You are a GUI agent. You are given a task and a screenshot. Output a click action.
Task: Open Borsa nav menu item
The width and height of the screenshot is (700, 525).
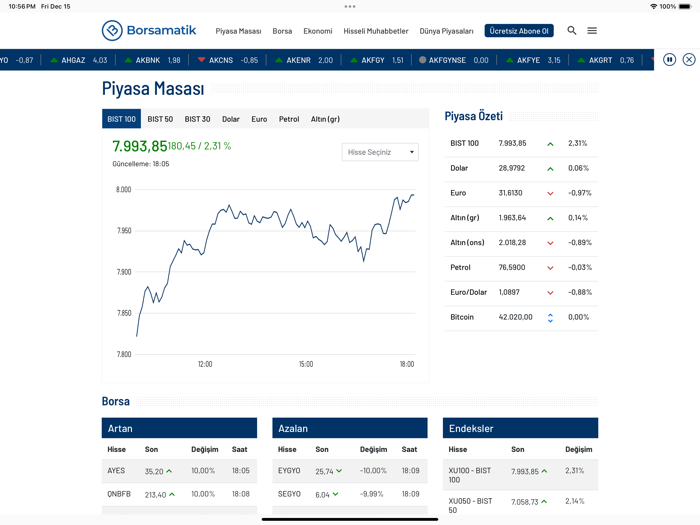tap(282, 31)
